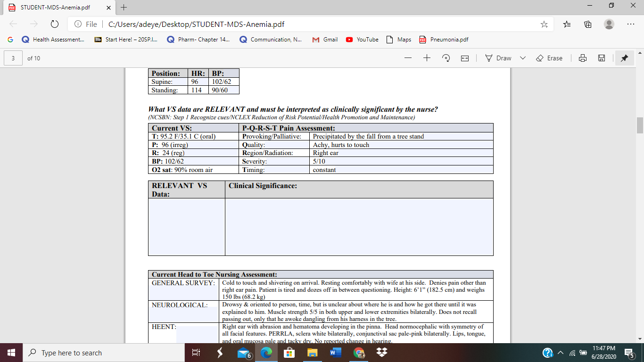
Task: Open the Pneumonia.pdf bookmark
Action: [x=444, y=40]
